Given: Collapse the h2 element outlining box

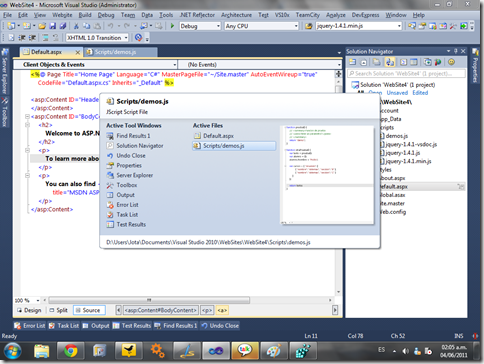Looking at the screenshot, I should (27, 125).
